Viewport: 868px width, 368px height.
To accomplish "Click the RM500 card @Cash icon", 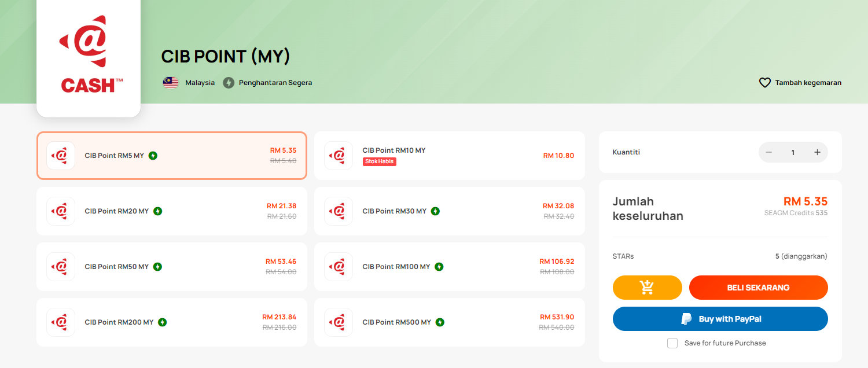I will click(x=339, y=322).
